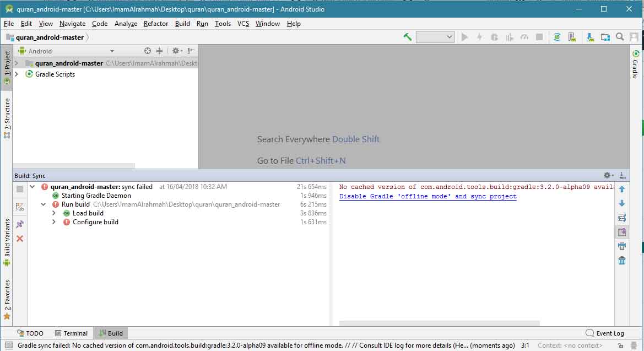Expand the Configure build node
The width and height of the screenshot is (644, 351).
click(54, 222)
